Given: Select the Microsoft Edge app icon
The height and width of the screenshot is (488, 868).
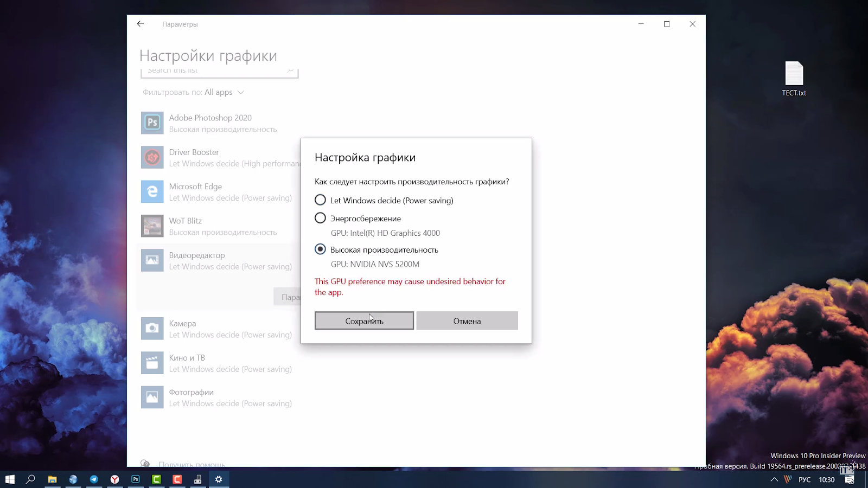Looking at the screenshot, I should click(x=152, y=191).
